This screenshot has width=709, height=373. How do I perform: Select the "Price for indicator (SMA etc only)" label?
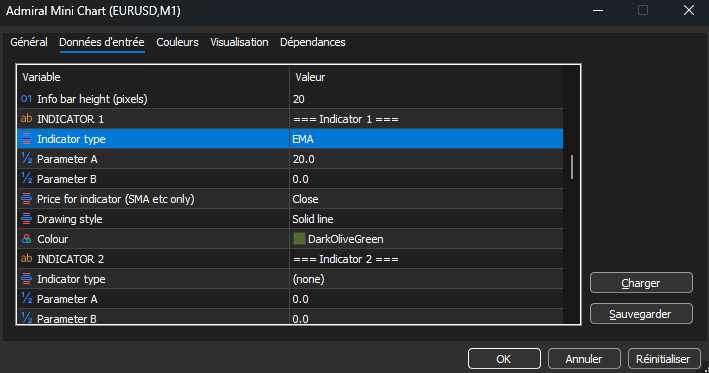(116, 199)
